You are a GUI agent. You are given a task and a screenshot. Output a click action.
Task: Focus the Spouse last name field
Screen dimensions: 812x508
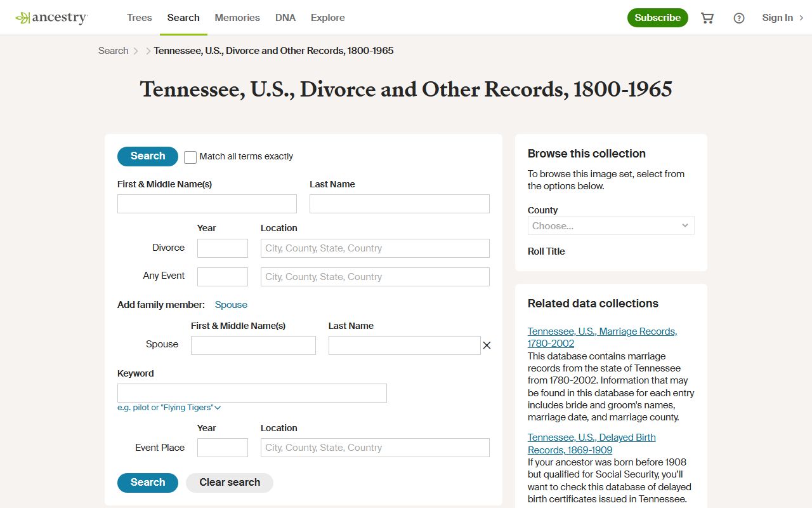405,345
